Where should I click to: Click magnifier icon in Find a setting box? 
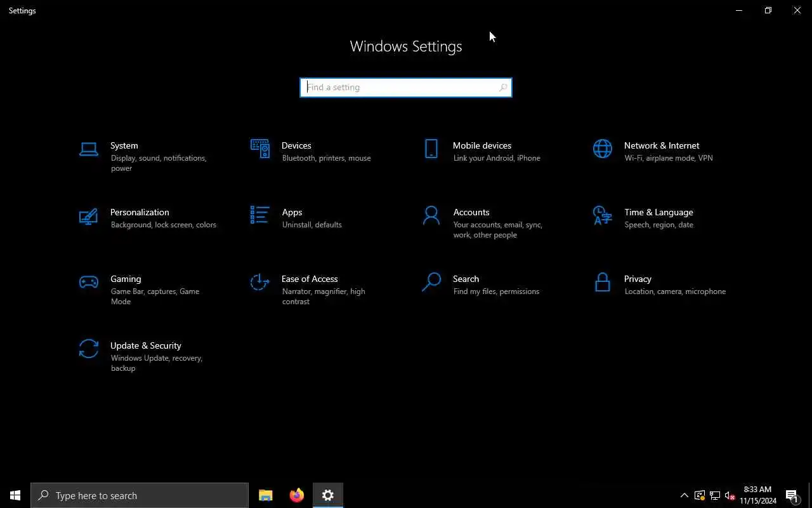click(503, 88)
